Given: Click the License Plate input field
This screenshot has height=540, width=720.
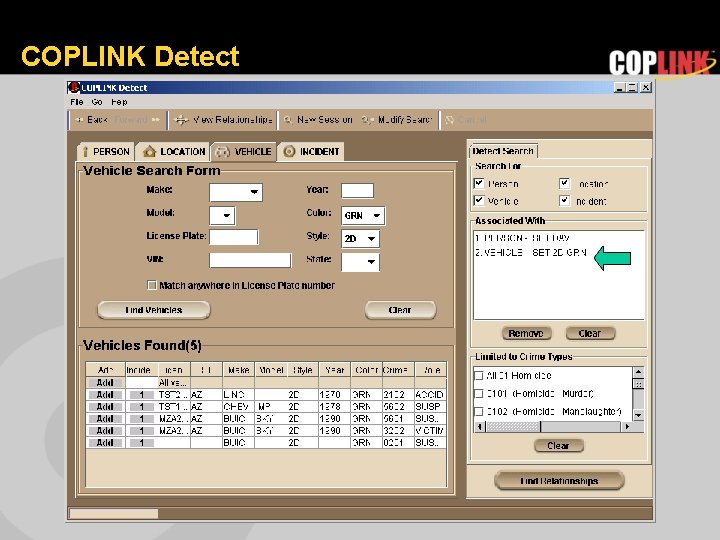Looking at the screenshot, I should click(234, 237).
